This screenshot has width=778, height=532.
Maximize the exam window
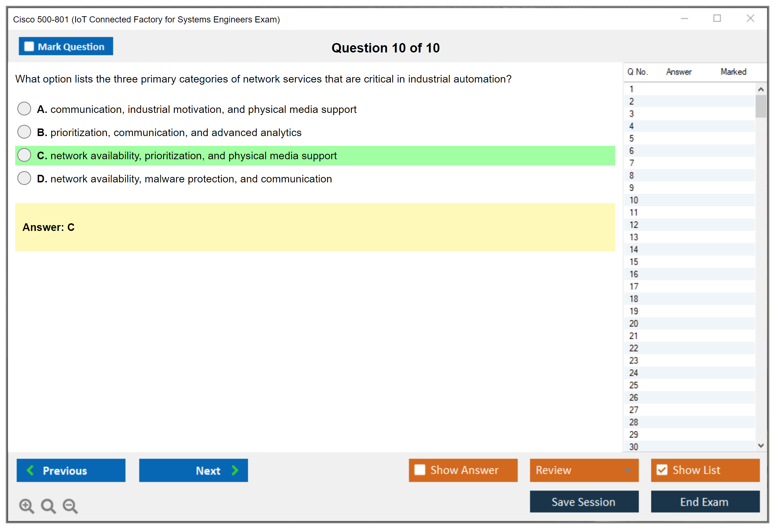click(717, 18)
